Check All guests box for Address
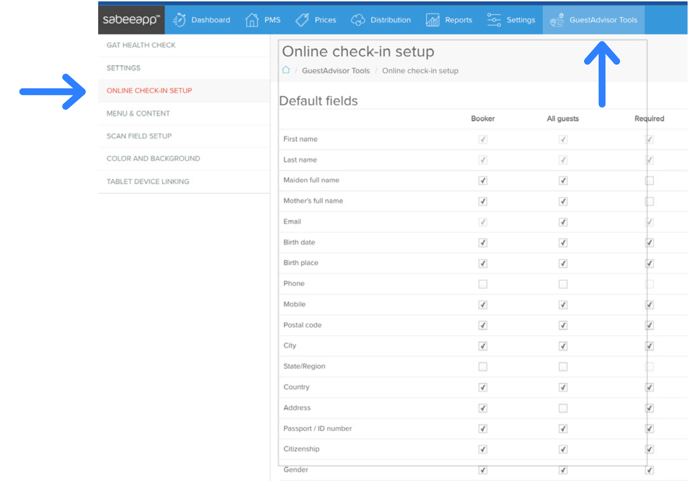The height and width of the screenshot is (481, 688). (x=563, y=408)
